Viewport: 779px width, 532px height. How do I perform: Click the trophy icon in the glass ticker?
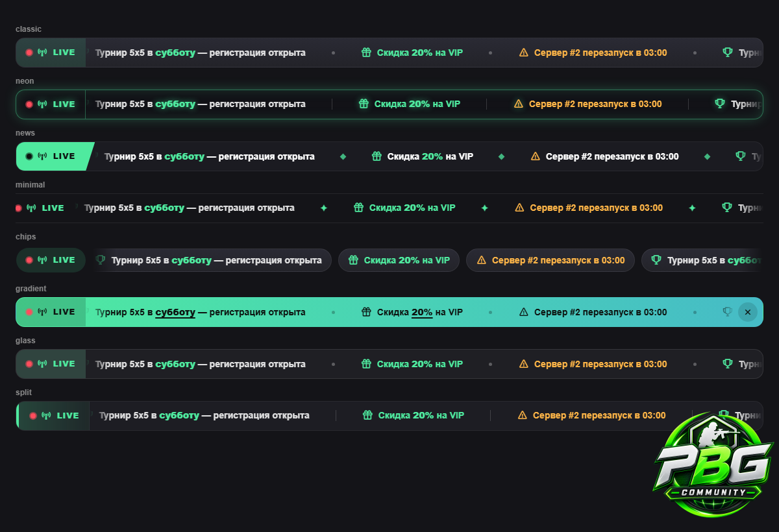coord(728,364)
